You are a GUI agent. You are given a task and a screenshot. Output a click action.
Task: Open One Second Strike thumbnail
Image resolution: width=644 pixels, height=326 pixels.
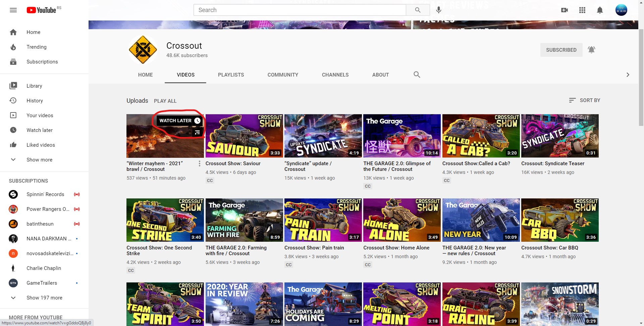point(165,220)
